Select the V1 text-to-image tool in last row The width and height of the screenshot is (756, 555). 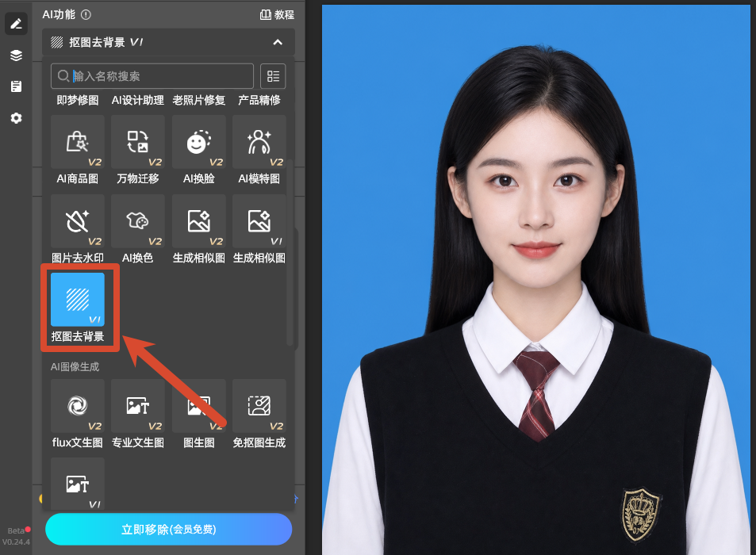coord(78,484)
